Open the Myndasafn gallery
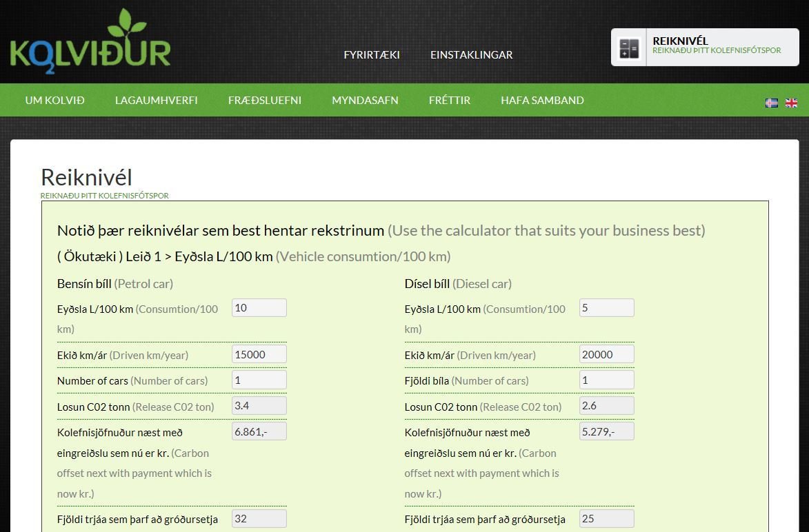This screenshot has height=532, width=809. (x=365, y=100)
